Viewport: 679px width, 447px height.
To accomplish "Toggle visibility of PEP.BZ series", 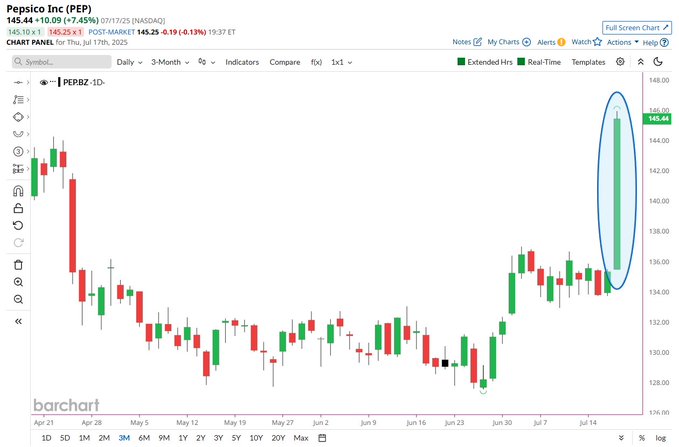I will [x=43, y=82].
